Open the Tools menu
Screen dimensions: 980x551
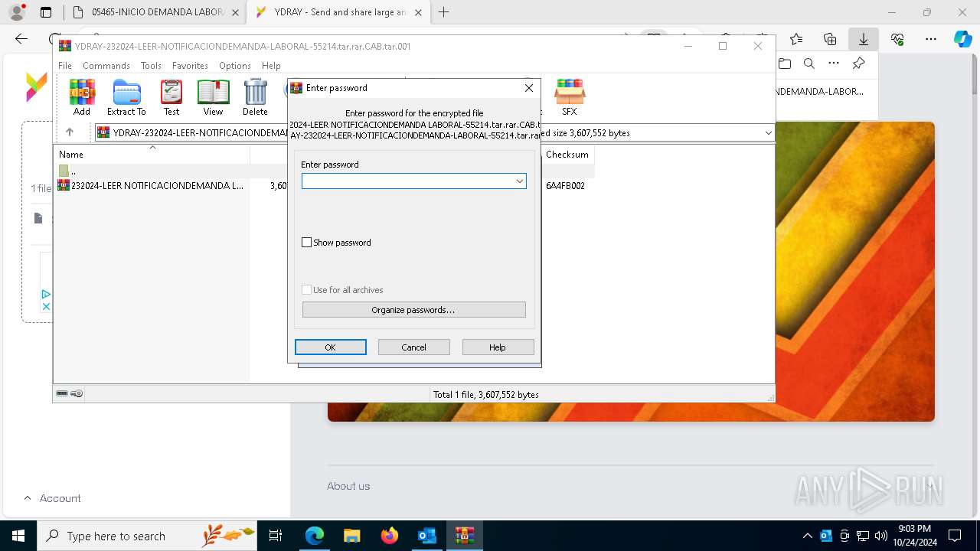point(151,66)
